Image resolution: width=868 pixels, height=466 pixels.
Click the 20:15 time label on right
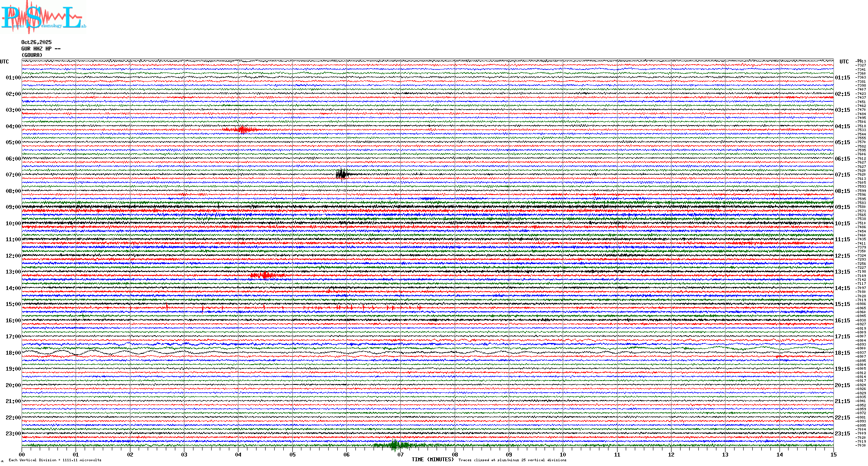(842, 385)
